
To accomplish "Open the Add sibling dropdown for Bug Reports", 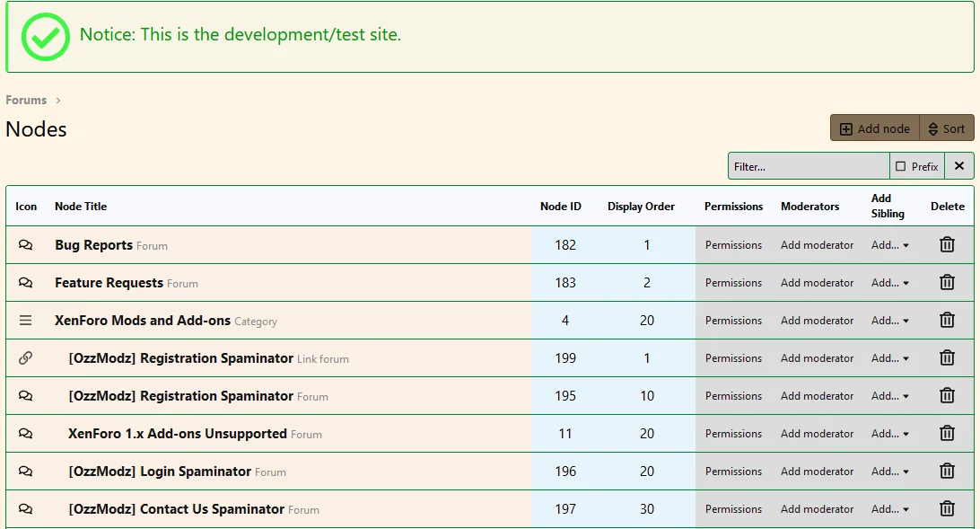I will pos(889,244).
